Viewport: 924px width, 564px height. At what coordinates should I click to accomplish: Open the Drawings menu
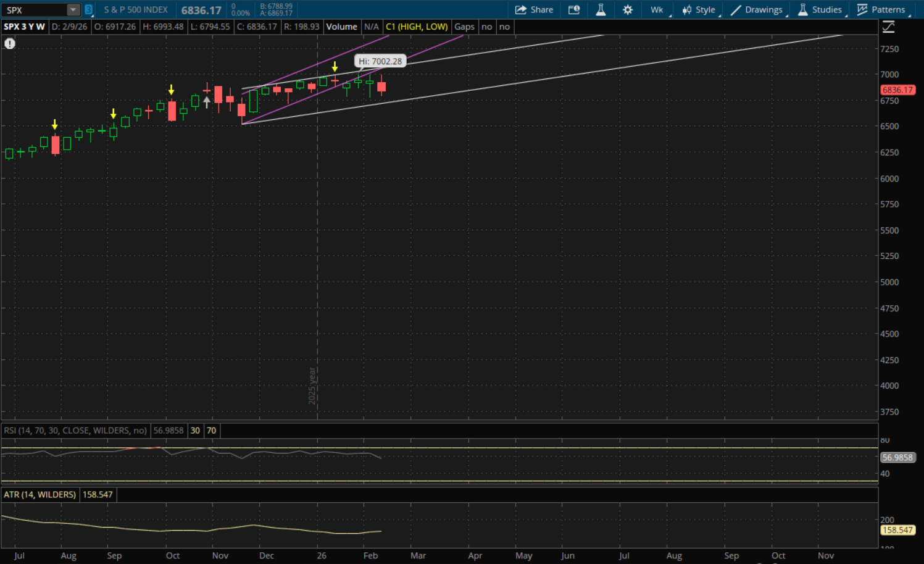[x=757, y=10]
